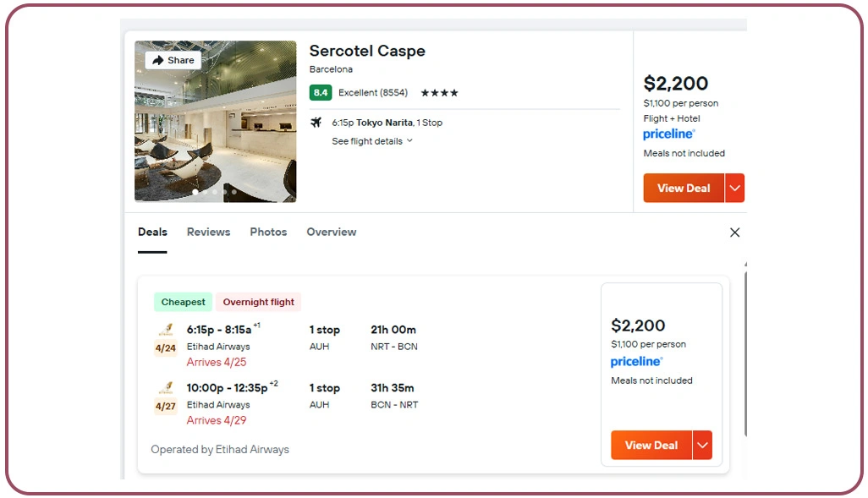
Task: Click the four-star rating icons
Action: 439,93
